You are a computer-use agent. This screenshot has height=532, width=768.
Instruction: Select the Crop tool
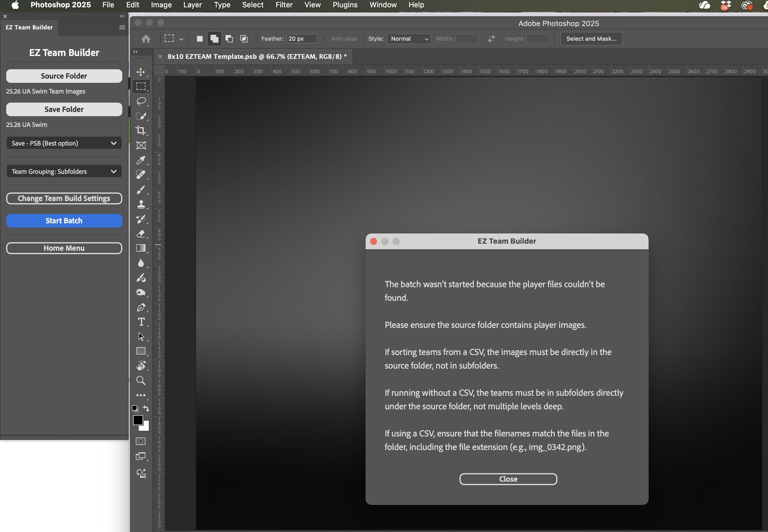click(141, 130)
